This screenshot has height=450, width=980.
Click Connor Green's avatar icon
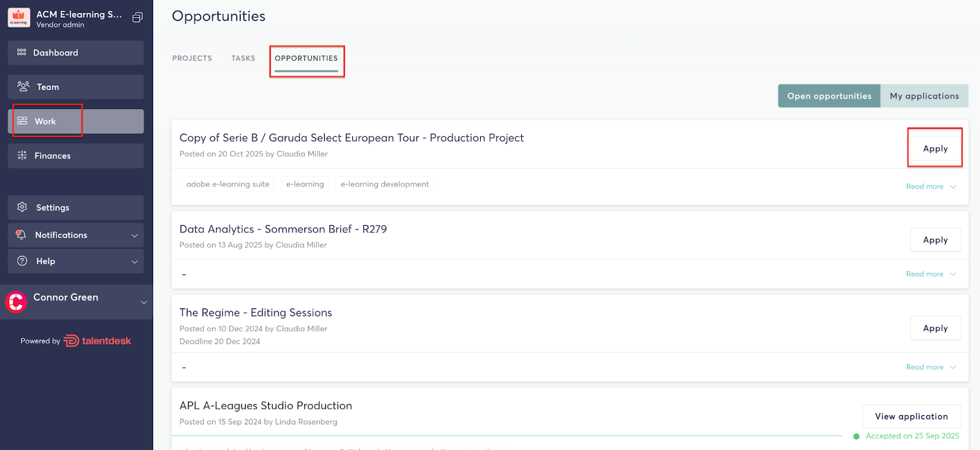17,302
